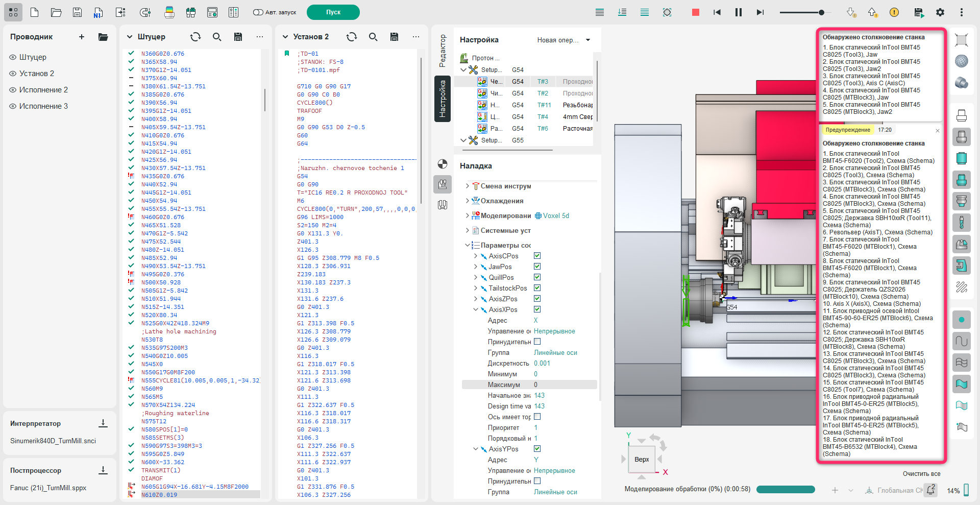The image size is (980, 505).
Task: Switch to the Редактор vertical tab
Action: (443, 51)
